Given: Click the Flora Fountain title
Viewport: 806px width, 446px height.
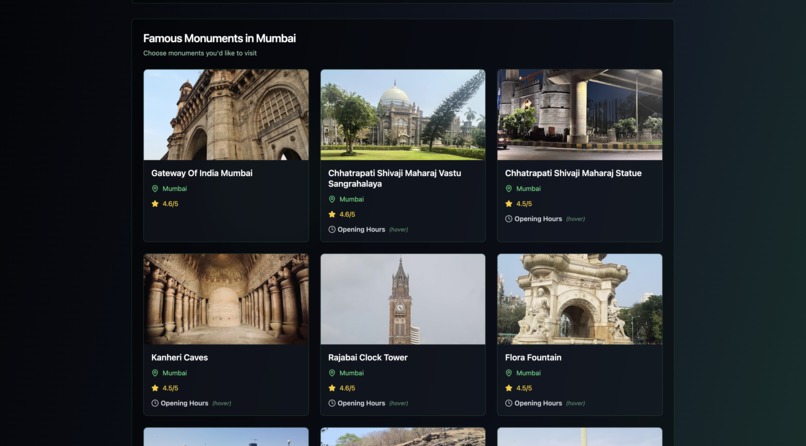Looking at the screenshot, I should (533, 358).
